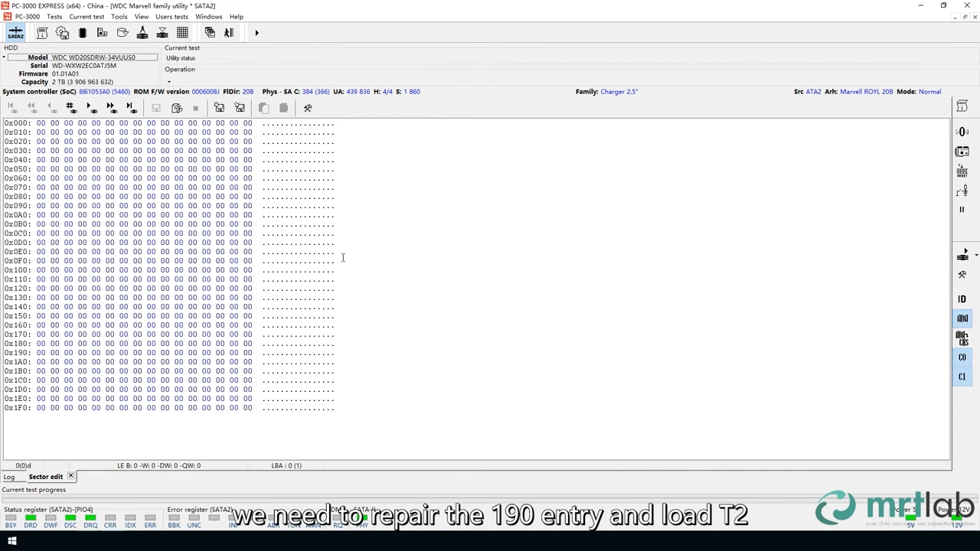Click the go-to sector hash icon
980x551 pixels.
point(70,108)
